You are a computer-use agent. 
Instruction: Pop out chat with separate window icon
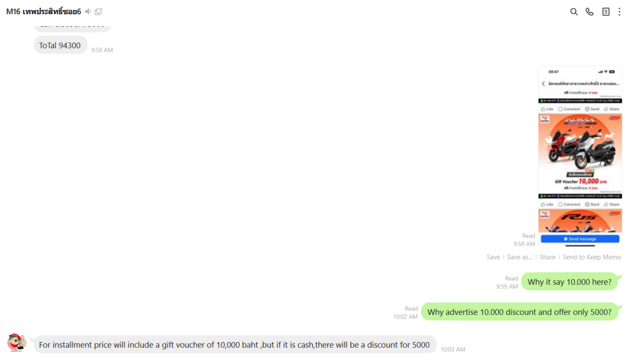coord(98,12)
